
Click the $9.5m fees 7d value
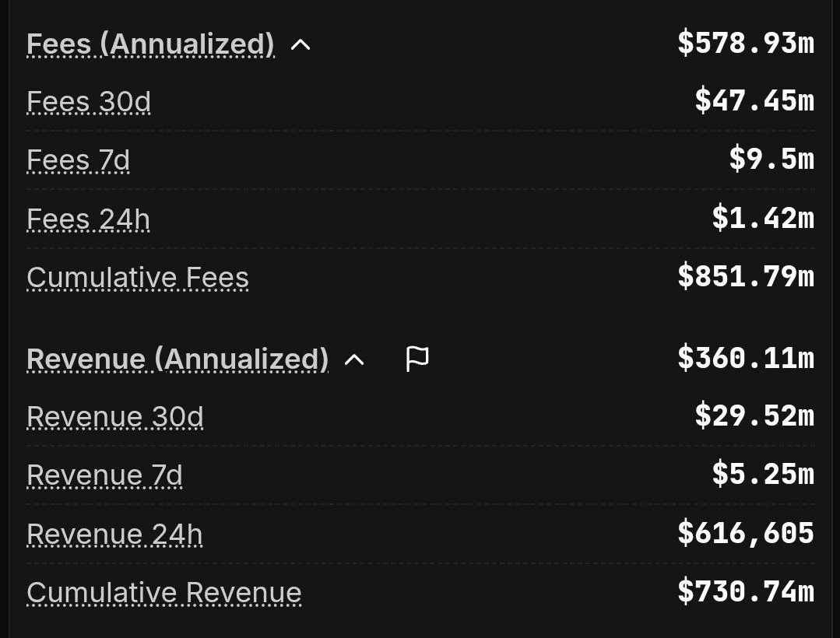coord(771,159)
